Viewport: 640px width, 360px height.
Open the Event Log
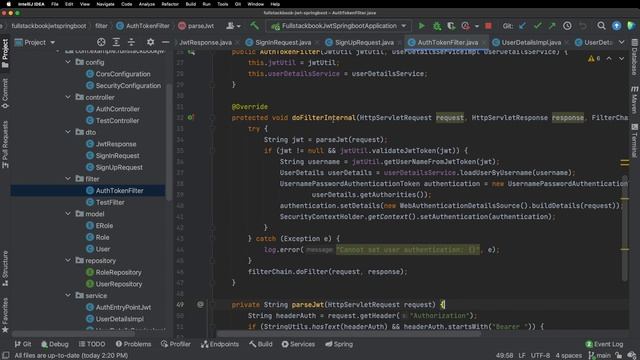click(x=604, y=344)
